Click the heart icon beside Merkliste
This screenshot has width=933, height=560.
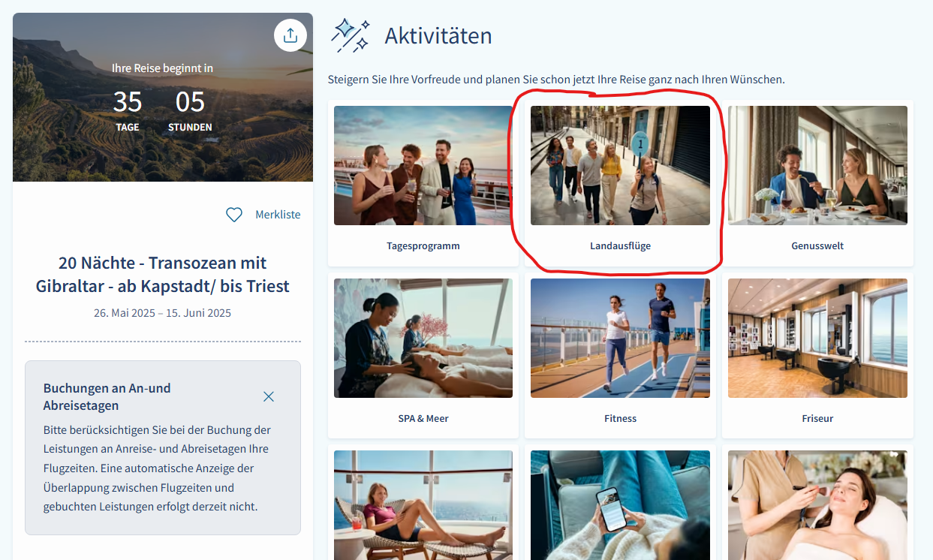pos(234,215)
